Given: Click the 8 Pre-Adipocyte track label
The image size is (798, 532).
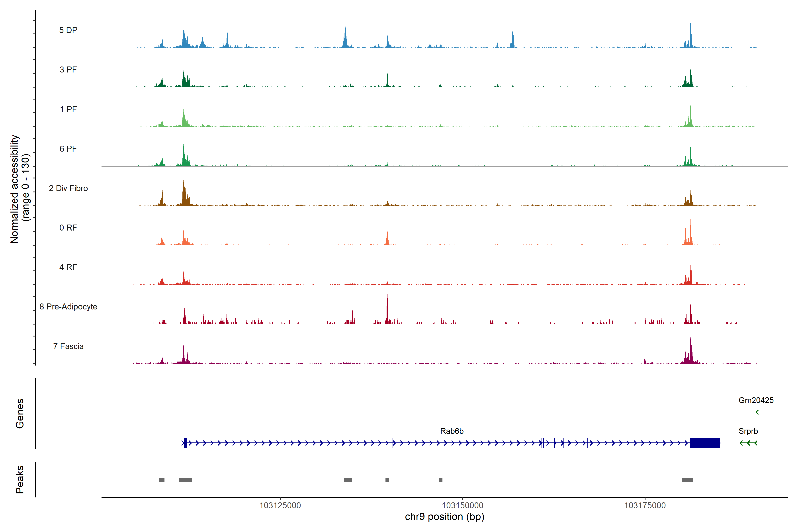Looking at the screenshot, I should (68, 307).
